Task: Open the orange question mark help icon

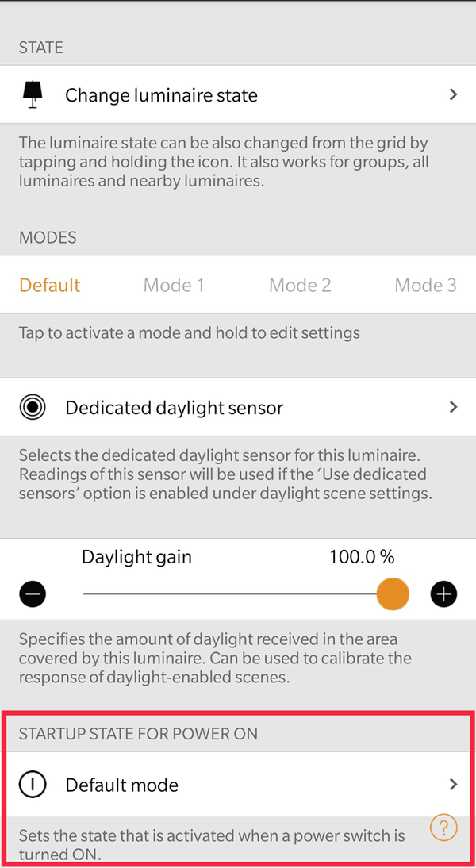Action: (443, 828)
